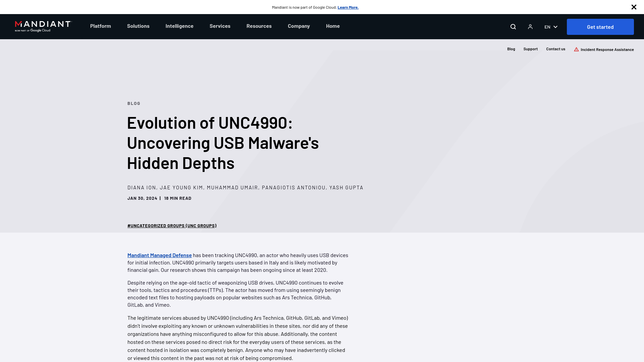This screenshot has height=362, width=644.
Task: Open the Company menu tab
Action: tap(299, 25)
